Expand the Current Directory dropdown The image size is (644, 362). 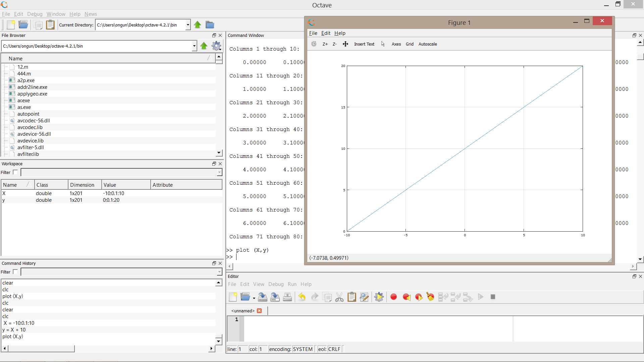coord(188,25)
